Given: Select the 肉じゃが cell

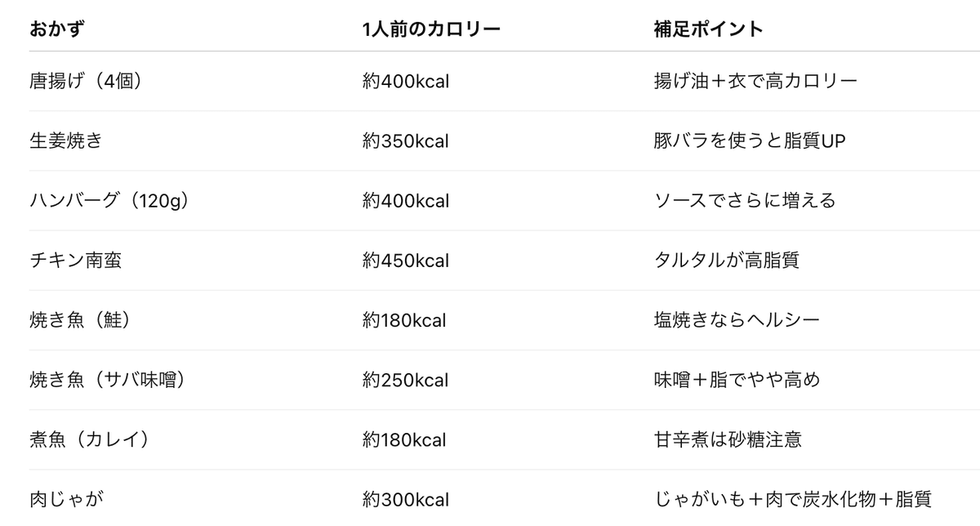Looking at the screenshot, I should tap(66, 499).
